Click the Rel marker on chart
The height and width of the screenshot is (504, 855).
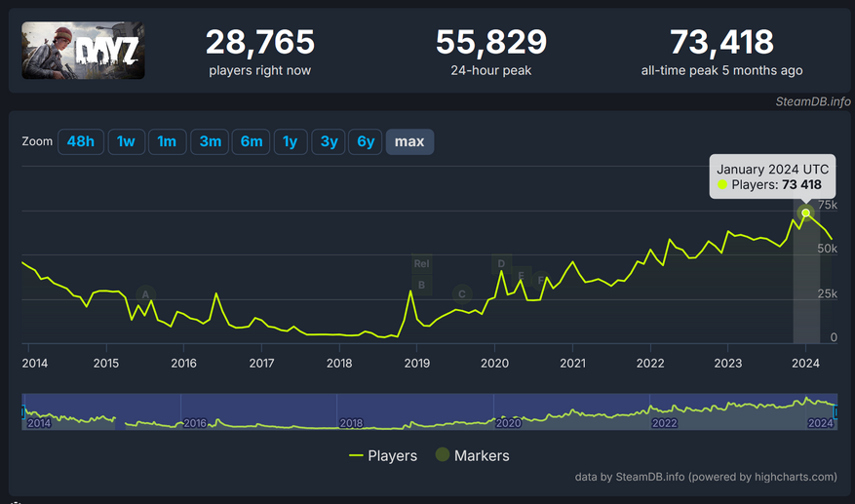click(x=421, y=264)
